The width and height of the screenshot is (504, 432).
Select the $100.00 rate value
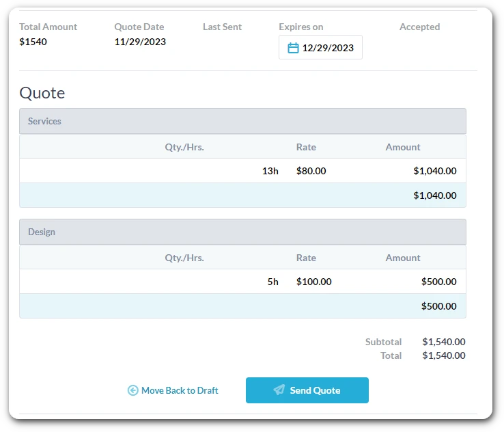(x=313, y=282)
